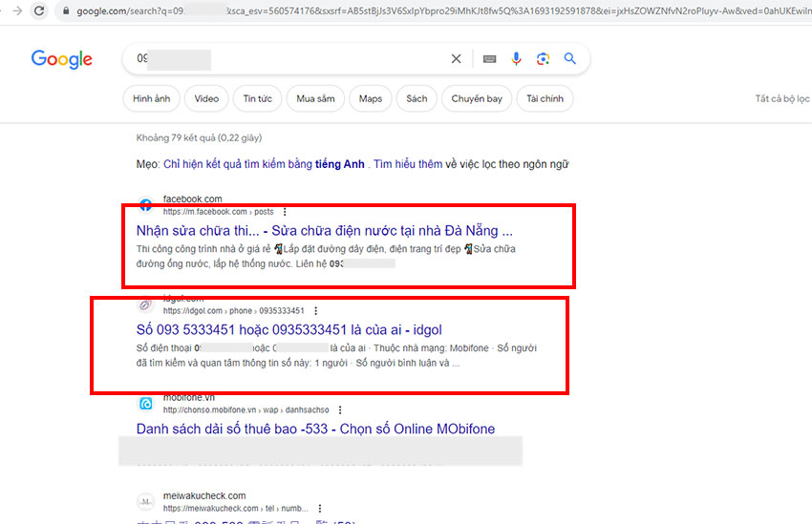Open options menu for facebook.com result

pos(285,212)
